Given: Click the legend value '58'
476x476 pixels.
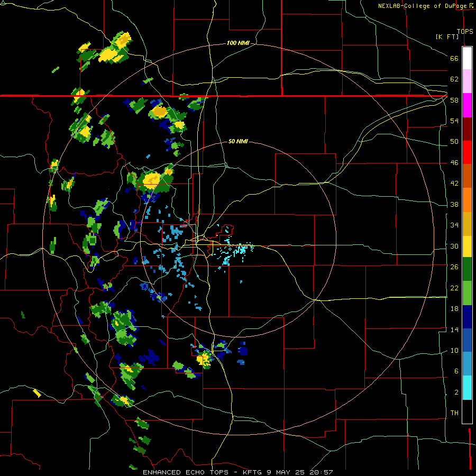Looking at the screenshot, I should pos(454,100).
